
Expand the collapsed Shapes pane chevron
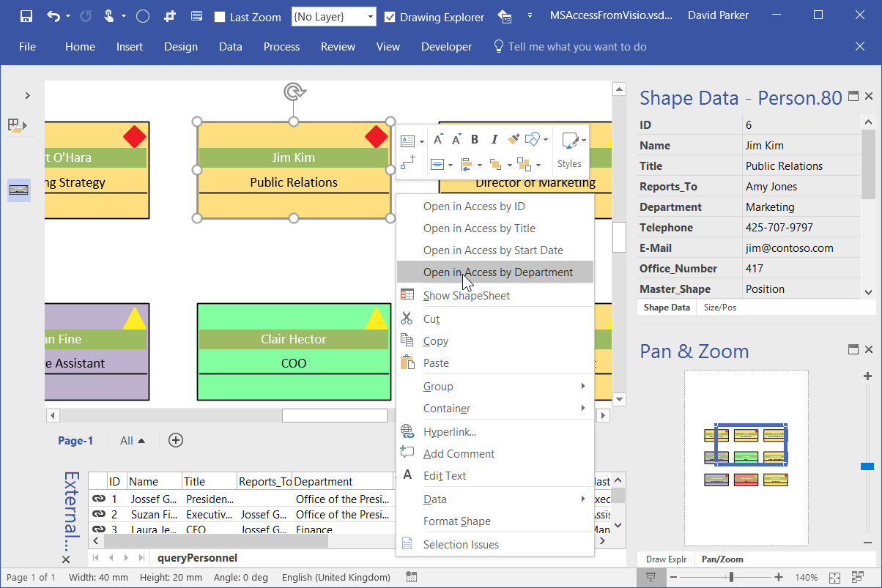coord(27,95)
